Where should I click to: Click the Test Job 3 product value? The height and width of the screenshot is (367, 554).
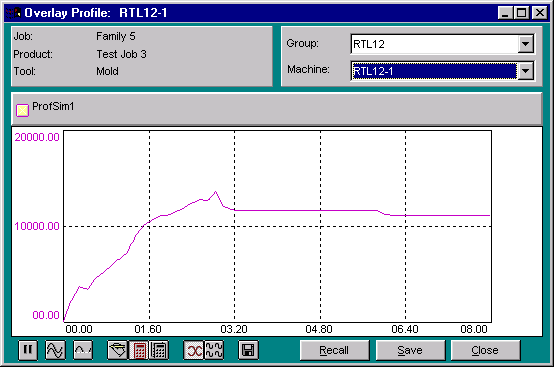click(x=122, y=54)
